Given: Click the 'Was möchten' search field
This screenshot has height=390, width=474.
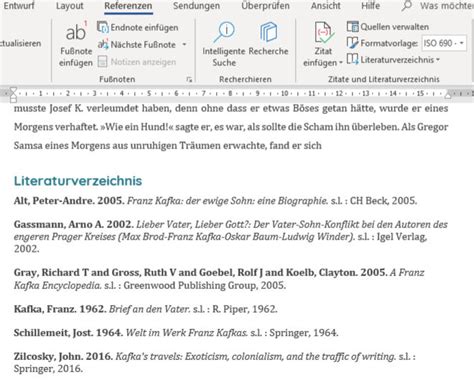Looking at the screenshot, I should pos(446,6).
